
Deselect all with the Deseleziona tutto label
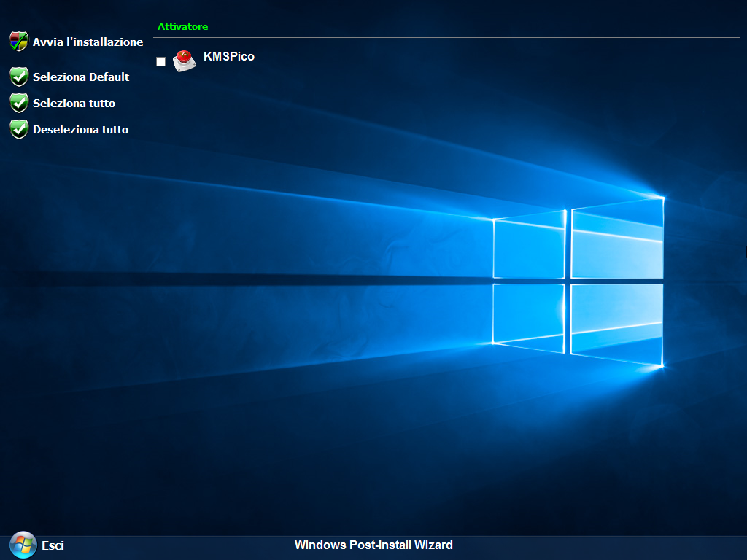81,129
